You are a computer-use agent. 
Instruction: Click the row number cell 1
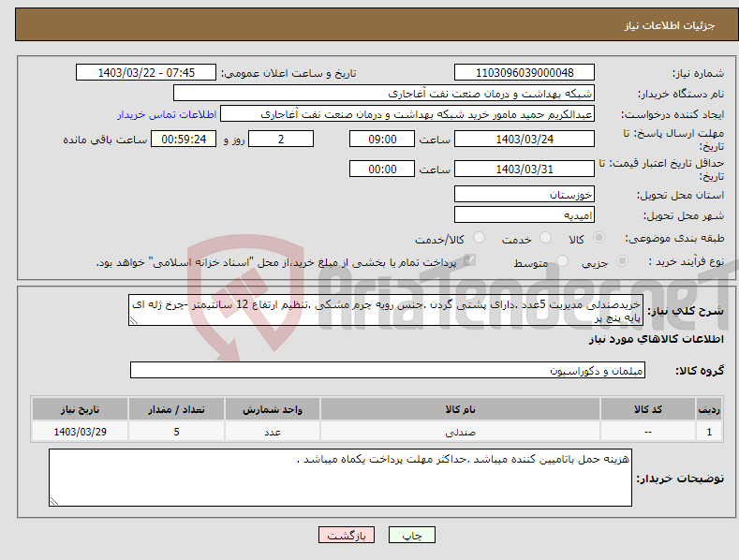pyautogui.click(x=709, y=432)
